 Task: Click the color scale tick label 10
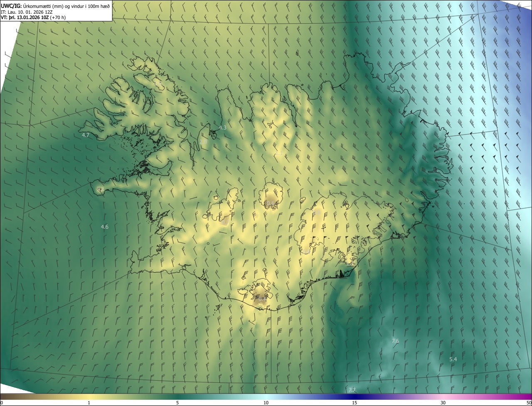tap(266, 403)
